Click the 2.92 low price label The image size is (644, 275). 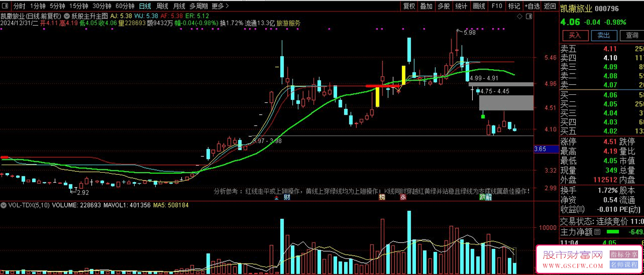pyautogui.click(x=83, y=192)
